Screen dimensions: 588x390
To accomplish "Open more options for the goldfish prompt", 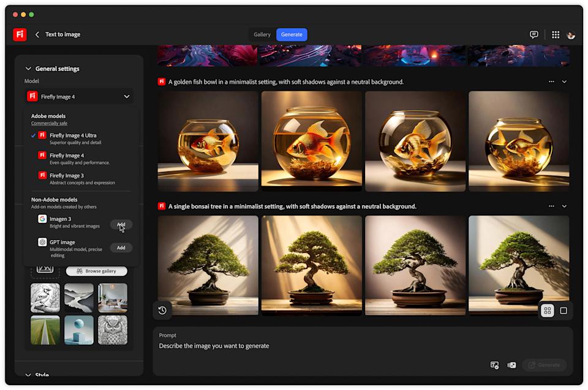I will (x=550, y=81).
